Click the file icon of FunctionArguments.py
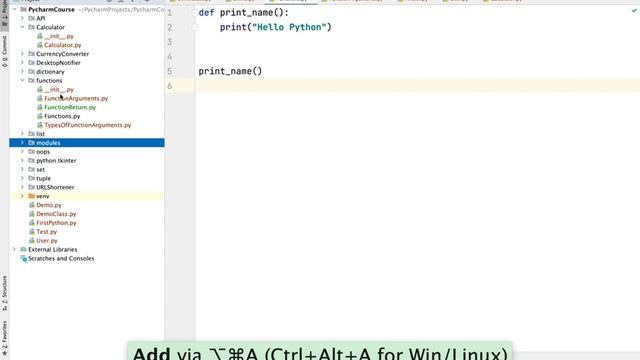 click(x=40, y=98)
